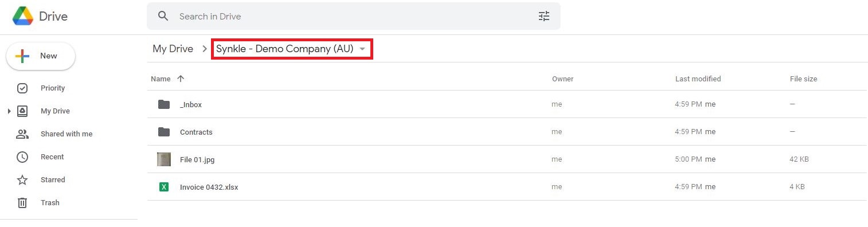Image resolution: width=868 pixels, height=227 pixels.
Task: Sort by Last modified column header
Action: (x=698, y=79)
